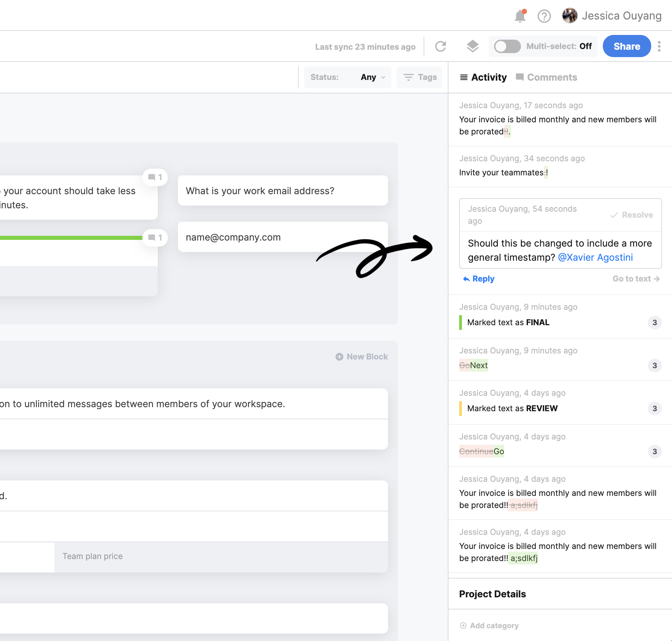Open the layers stack icon

coord(472,46)
